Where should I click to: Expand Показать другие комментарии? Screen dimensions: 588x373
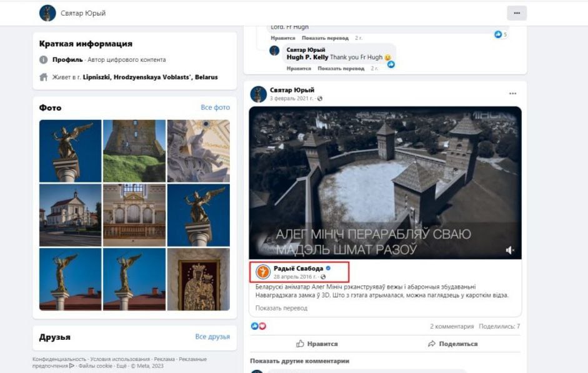[299, 361]
